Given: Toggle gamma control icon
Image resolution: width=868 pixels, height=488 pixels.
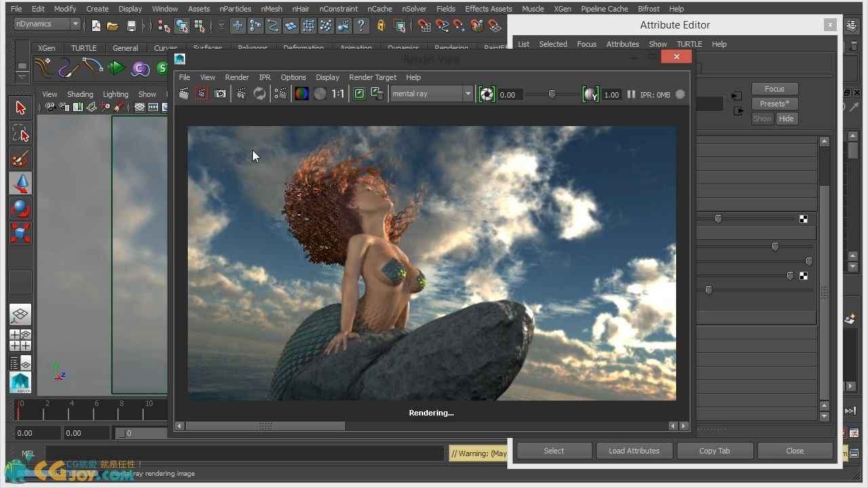Looking at the screenshot, I should (x=591, y=94).
